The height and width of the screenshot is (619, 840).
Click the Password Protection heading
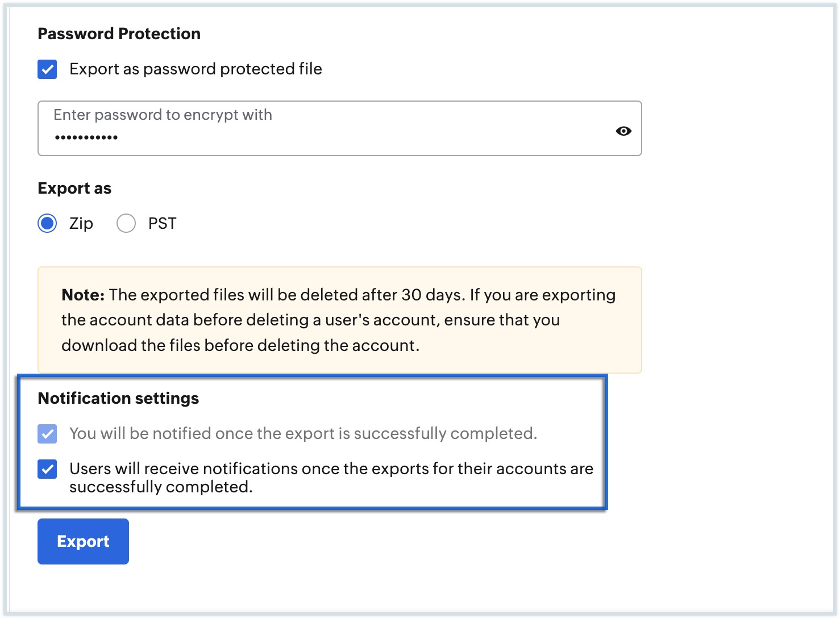(x=119, y=34)
